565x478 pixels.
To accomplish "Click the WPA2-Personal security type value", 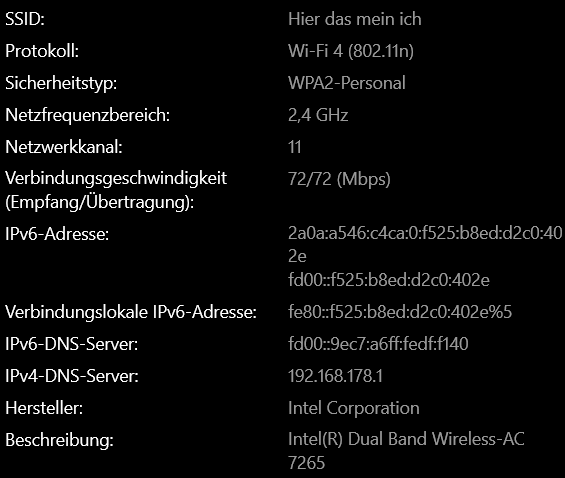I will tap(347, 83).
